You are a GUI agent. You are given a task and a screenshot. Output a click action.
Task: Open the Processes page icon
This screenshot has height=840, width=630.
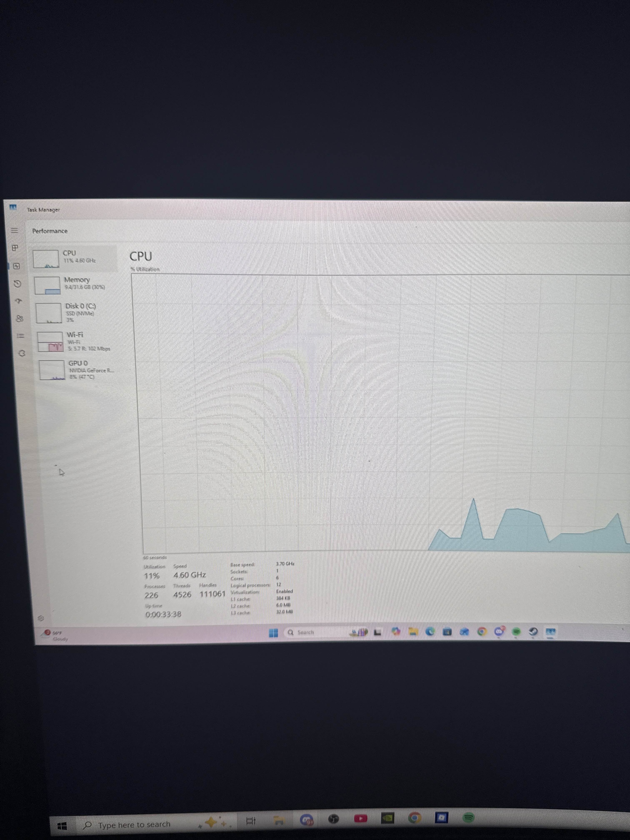coord(15,248)
